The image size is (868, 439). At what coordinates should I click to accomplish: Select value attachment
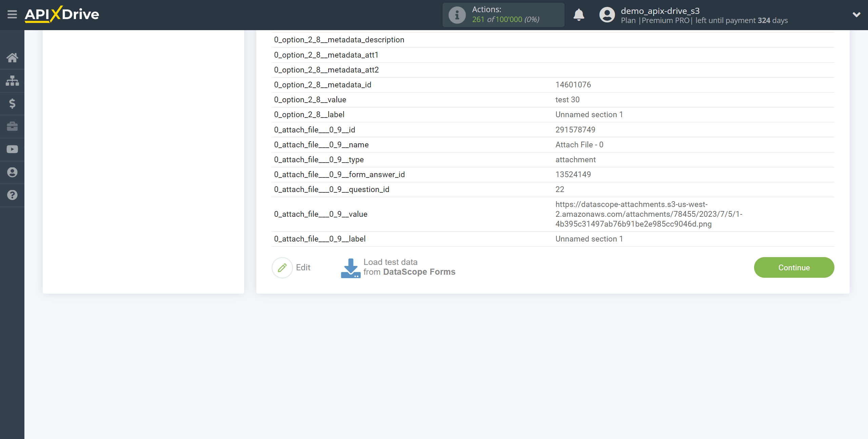click(x=575, y=160)
